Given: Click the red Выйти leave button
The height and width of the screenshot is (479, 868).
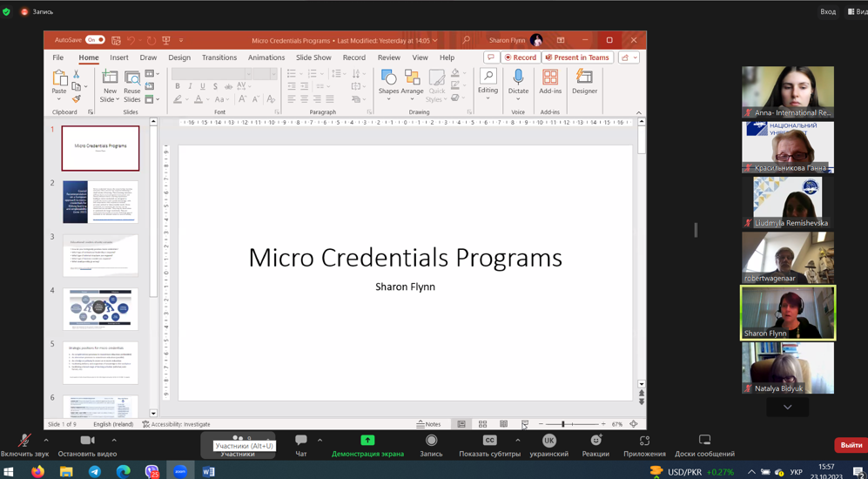Looking at the screenshot, I should [850, 445].
